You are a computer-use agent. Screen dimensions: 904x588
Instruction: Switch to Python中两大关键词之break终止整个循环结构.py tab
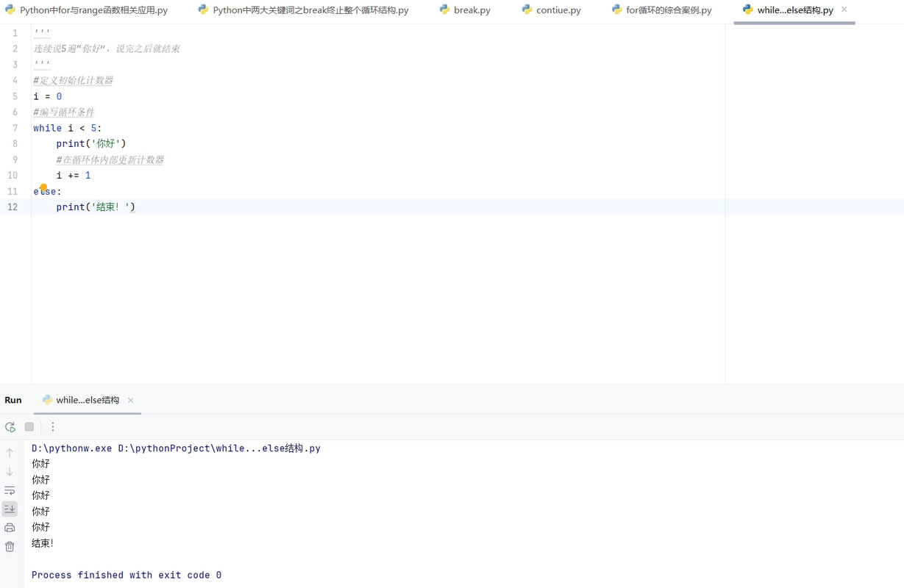coord(303,10)
